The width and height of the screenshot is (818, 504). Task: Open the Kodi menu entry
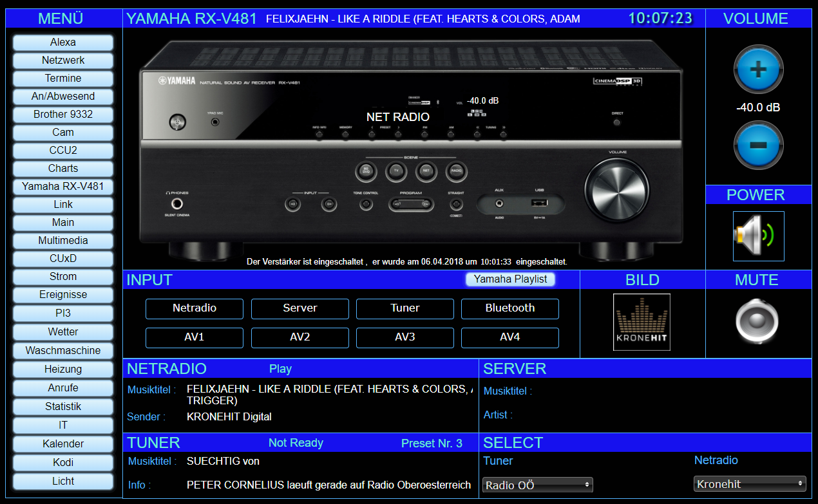(x=63, y=463)
